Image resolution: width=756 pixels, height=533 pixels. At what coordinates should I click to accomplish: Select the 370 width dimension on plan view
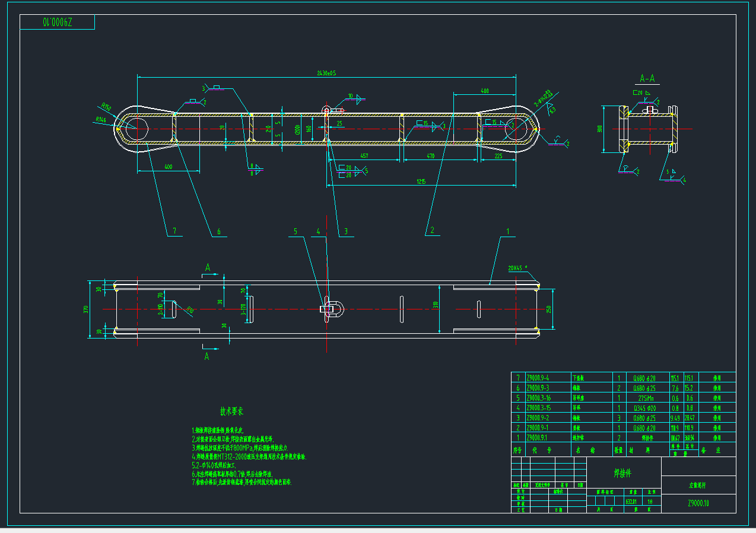coord(86,309)
